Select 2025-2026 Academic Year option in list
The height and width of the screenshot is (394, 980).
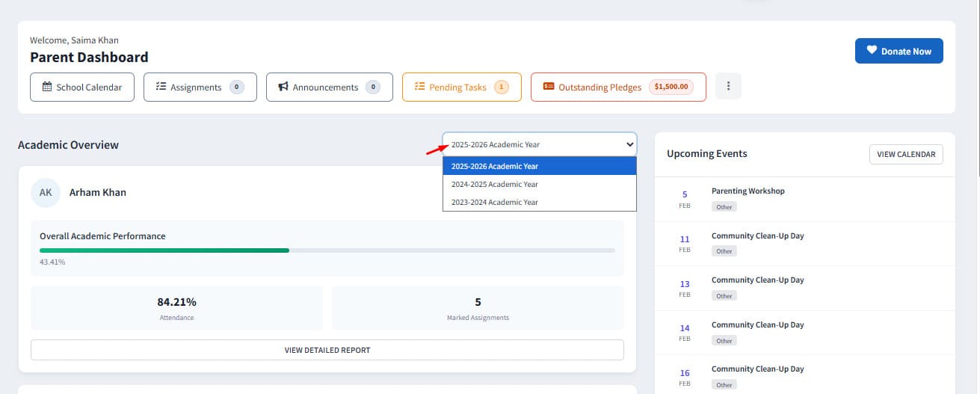(x=540, y=166)
